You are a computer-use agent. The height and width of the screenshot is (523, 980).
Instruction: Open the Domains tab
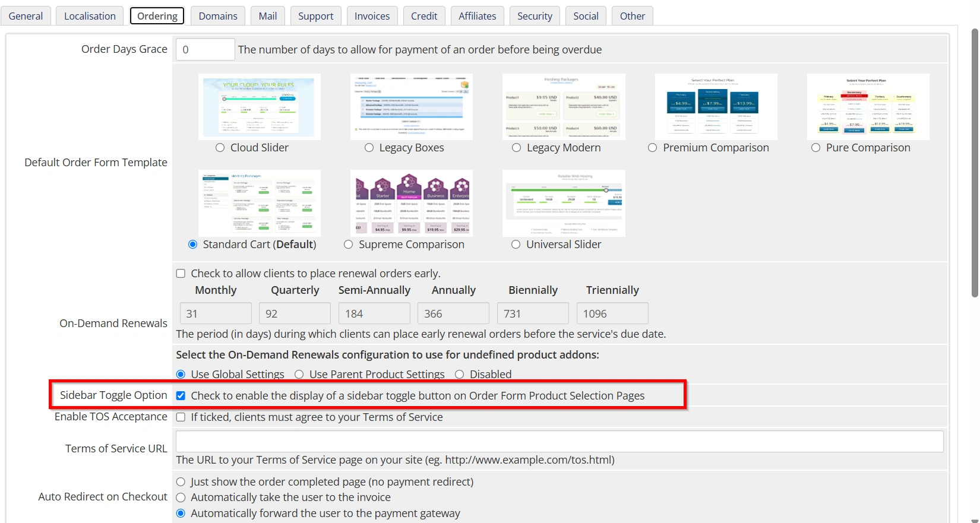[218, 16]
